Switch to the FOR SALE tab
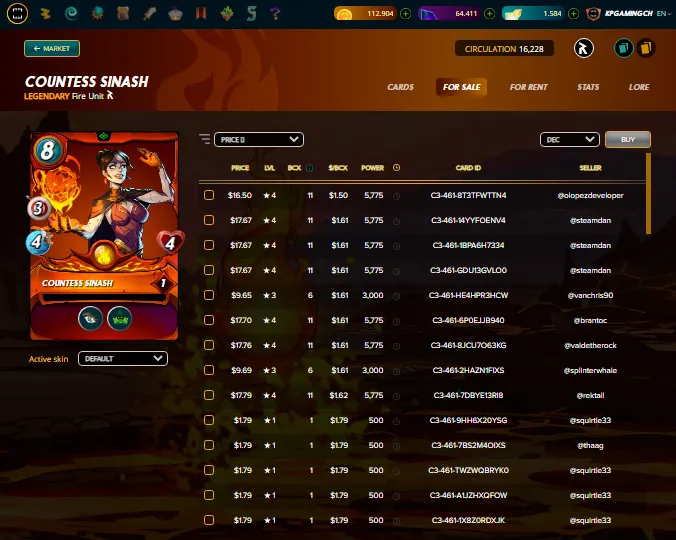676x540 pixels. tap(461, 87)
